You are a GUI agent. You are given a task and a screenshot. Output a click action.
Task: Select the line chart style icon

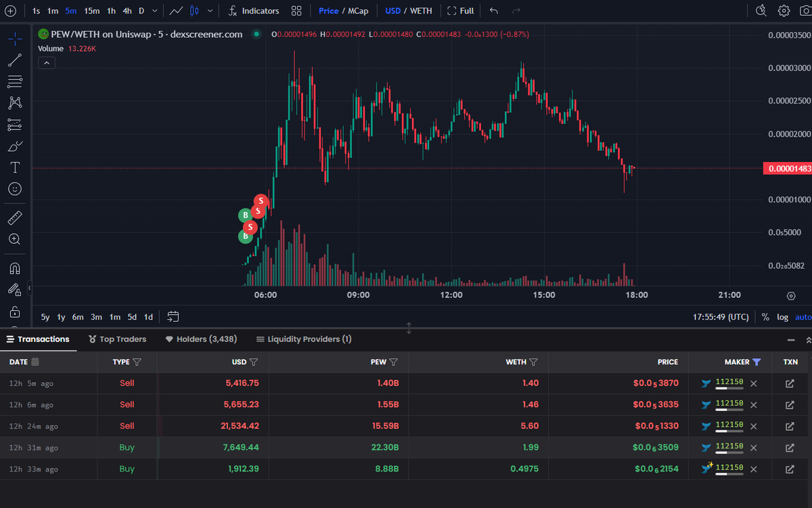point(176,11)
